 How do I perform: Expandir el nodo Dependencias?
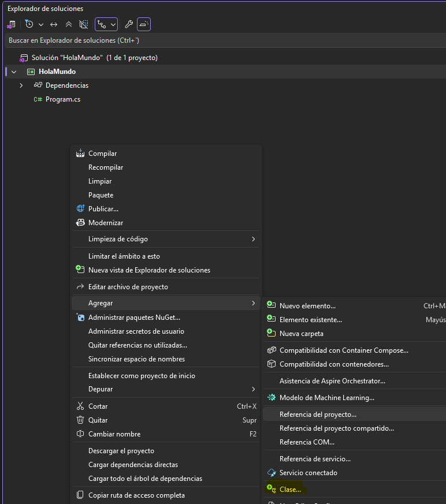(21, 85)
